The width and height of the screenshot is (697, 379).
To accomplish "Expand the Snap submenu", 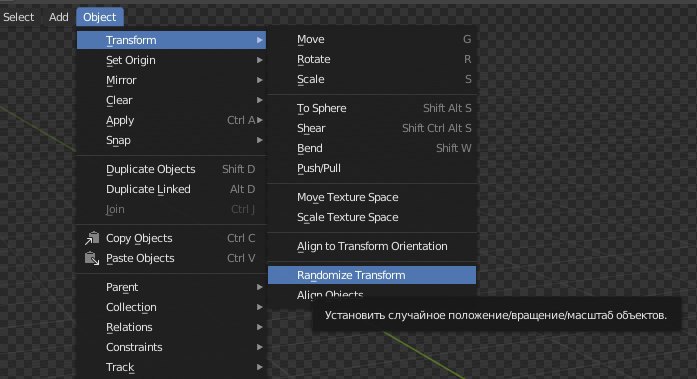I will pyautogui.click(x=171, y=140).
